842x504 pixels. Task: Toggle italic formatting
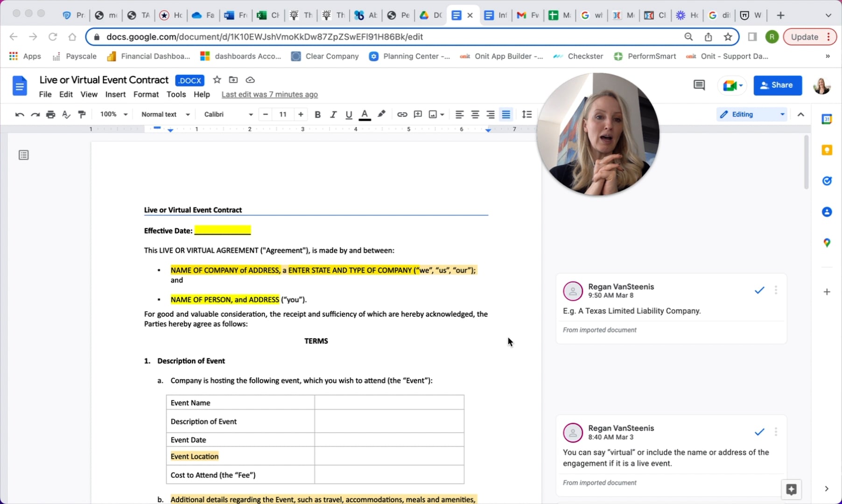pyautogui.click(x=333, y=114)
